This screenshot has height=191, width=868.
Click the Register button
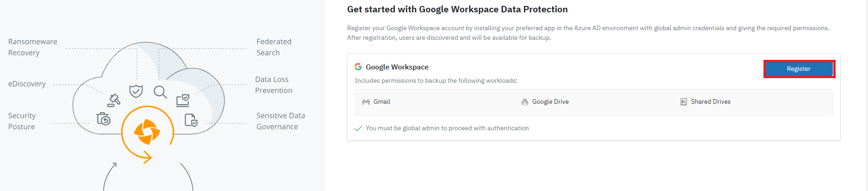click(x=799, y=69)
